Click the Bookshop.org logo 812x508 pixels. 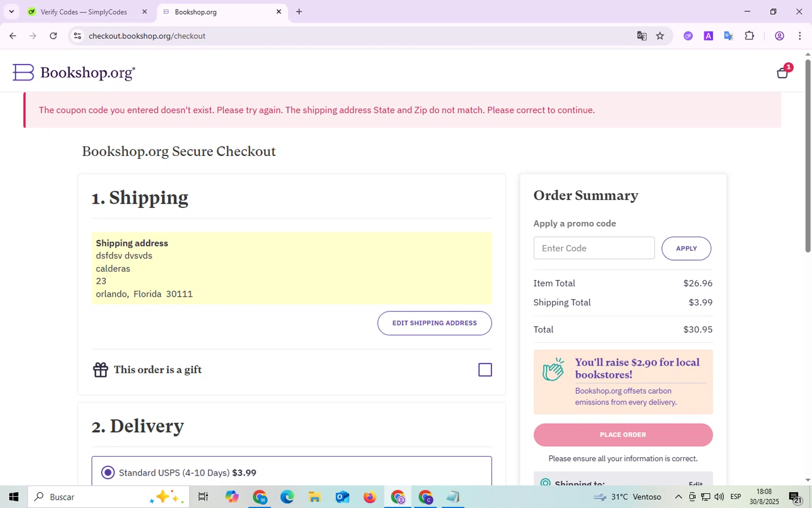click(x=74, y=73)
